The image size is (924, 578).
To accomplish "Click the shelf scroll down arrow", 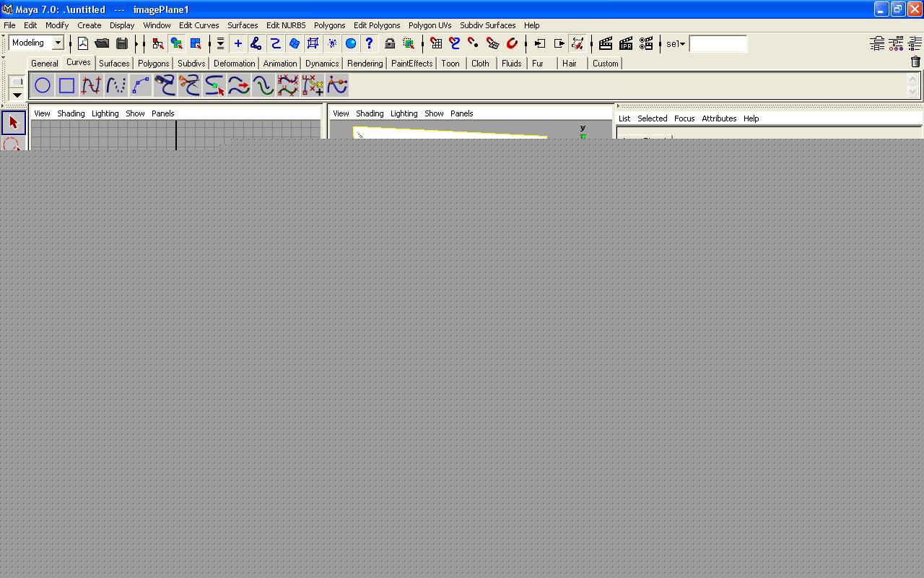I will click(913, 92).
